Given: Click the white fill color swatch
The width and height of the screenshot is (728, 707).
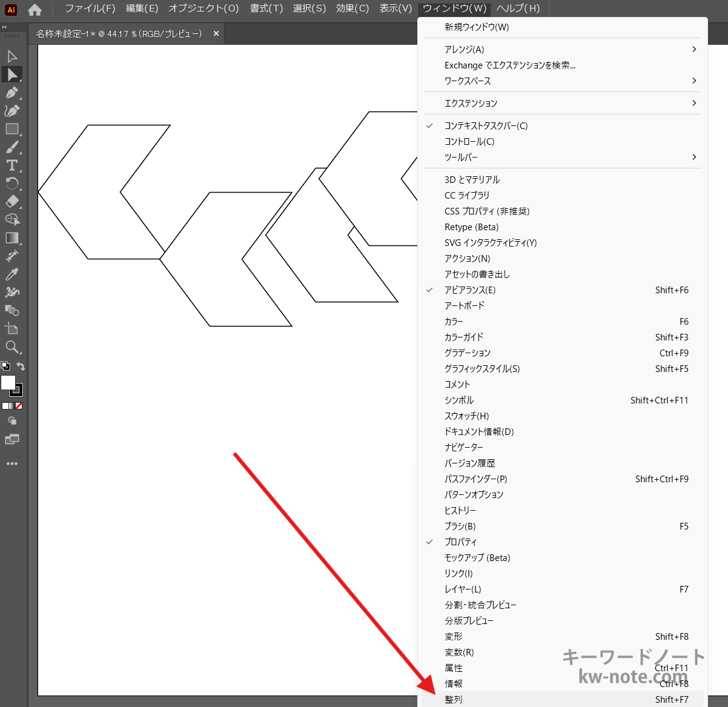Looking at the screenshot, I should [x=8, y=382].
